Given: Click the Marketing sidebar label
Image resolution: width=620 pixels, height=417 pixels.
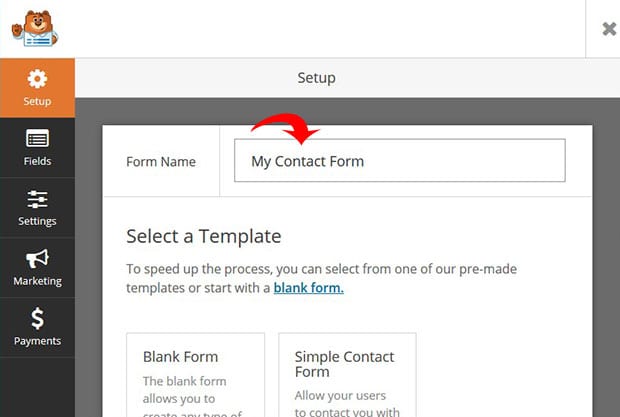Looking at the screenshot, I should [37, 281].
